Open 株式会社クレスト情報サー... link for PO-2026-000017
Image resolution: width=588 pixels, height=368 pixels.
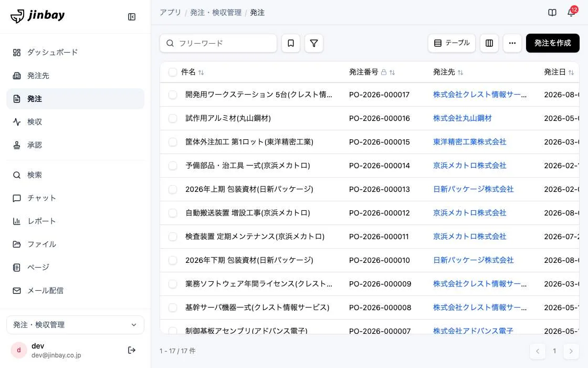[480, 95]
